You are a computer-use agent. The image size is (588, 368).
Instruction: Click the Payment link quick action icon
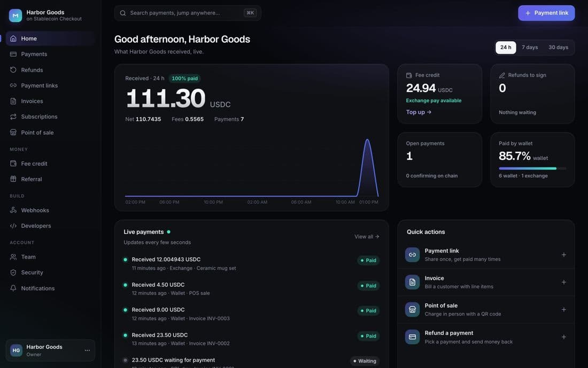coord(412,255)
